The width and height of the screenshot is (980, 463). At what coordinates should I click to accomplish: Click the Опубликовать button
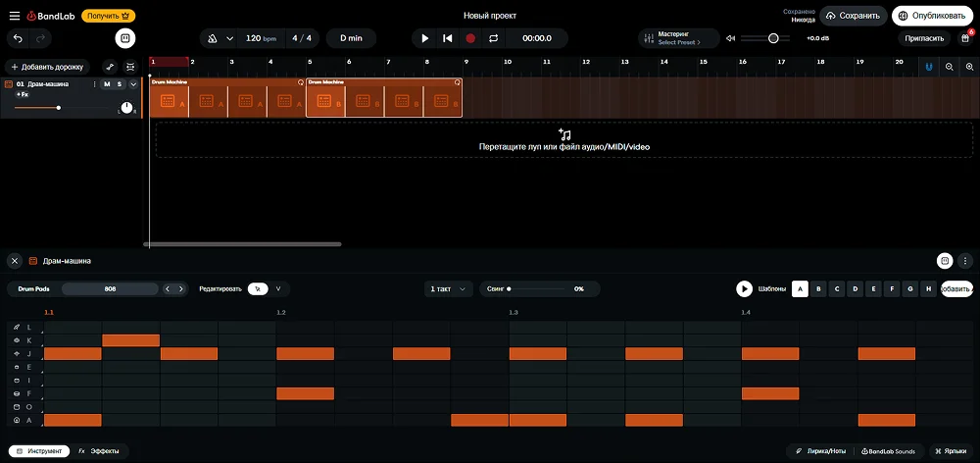(x=933, y=16)
